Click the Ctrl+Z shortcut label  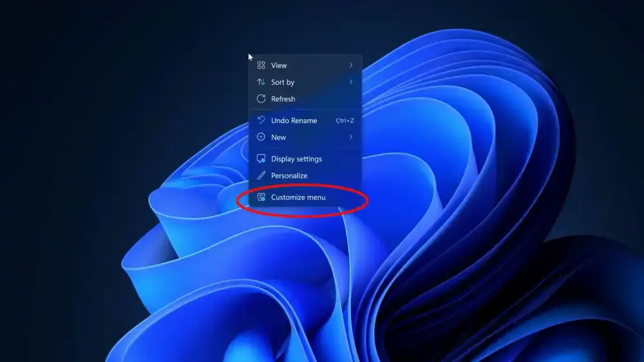coord(345,120)
